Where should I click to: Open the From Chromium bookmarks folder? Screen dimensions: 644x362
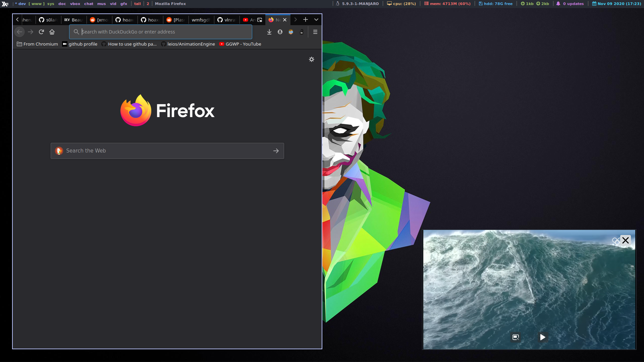[x=37, y=44]
